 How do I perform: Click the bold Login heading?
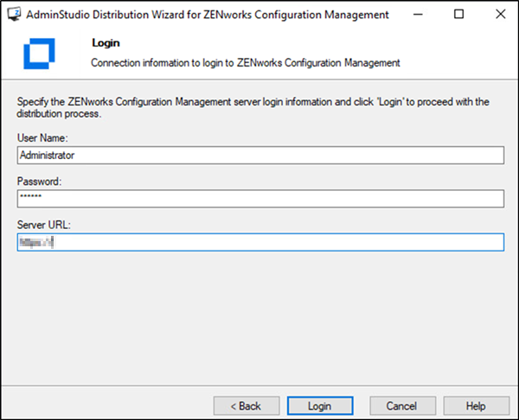click(x=106, y=42)
